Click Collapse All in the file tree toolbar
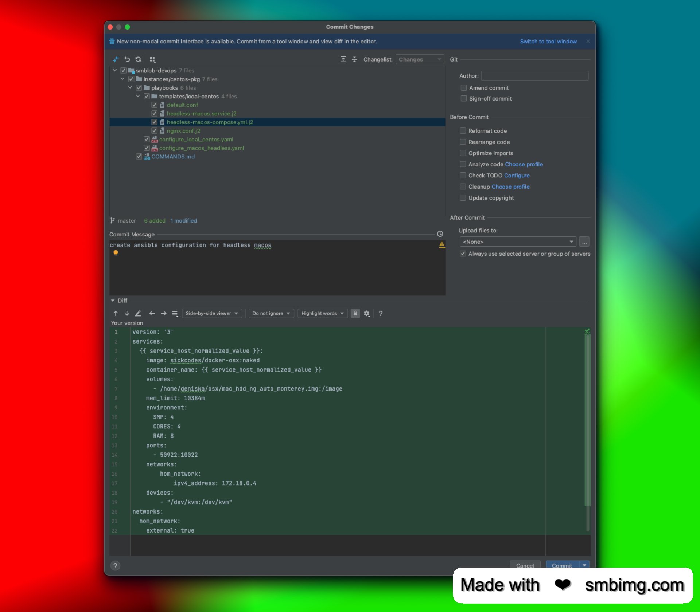 click(x=354, y=59)
